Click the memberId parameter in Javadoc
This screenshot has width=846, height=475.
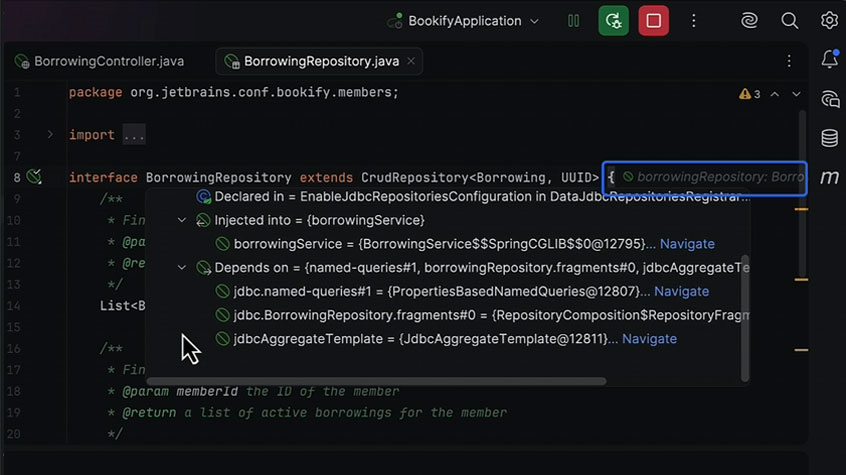click(x=207, y=391)
